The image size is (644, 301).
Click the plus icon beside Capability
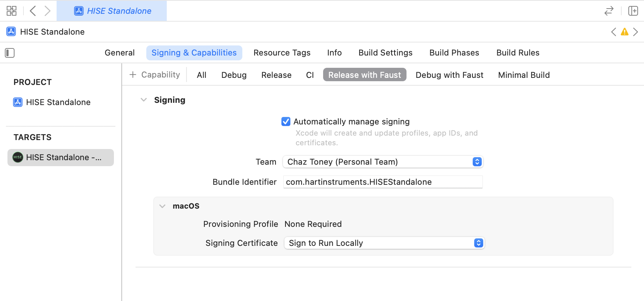tap(133, 75)
